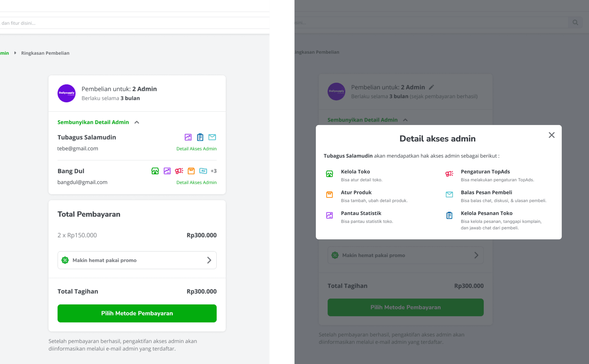Screen dimensions: 589x364
Task: Open Detail Akses Admin for Tubagus Salamudin
Action: 196,149
